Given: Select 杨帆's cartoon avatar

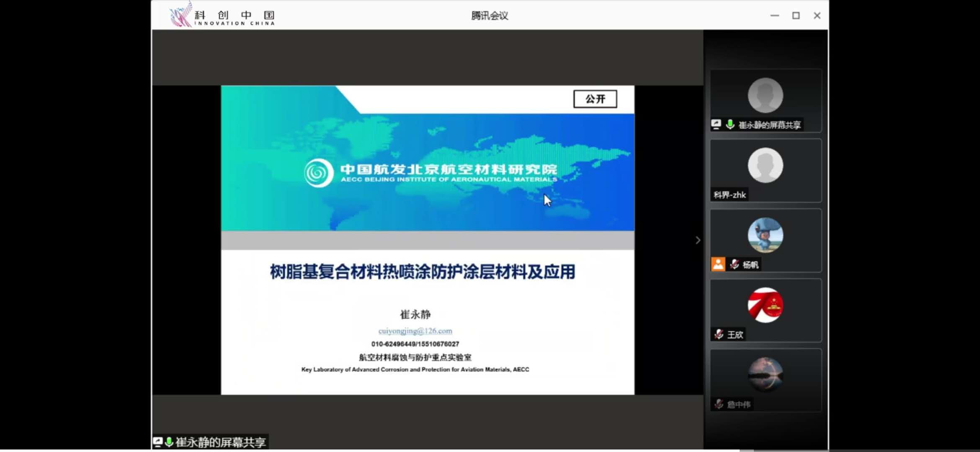Looking at the screenshot, I should (x=765, y=235).
